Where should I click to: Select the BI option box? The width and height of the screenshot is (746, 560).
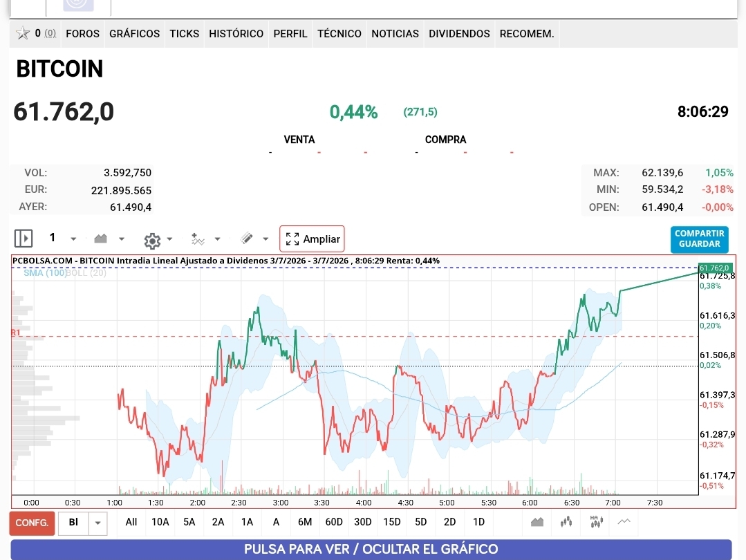tap(73, 523)
